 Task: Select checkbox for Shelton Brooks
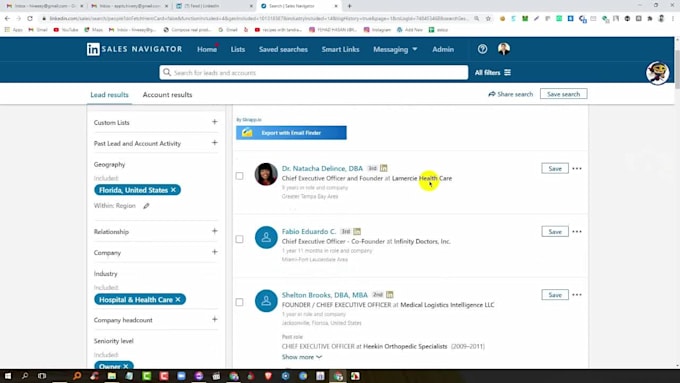(x=239, y=302)
